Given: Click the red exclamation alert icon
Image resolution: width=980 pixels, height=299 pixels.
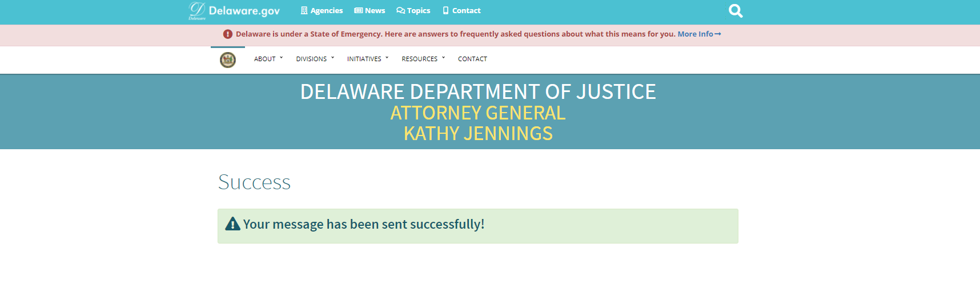Looking at the screenshot, I should pyautogui.click(x=228, y=34).
